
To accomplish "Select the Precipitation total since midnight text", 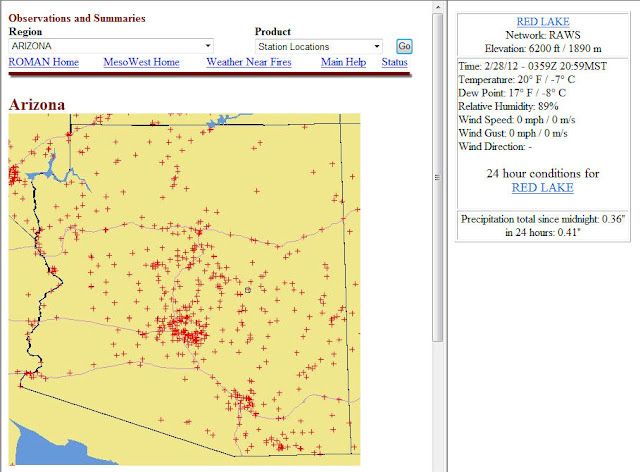I will pos(543,219).
